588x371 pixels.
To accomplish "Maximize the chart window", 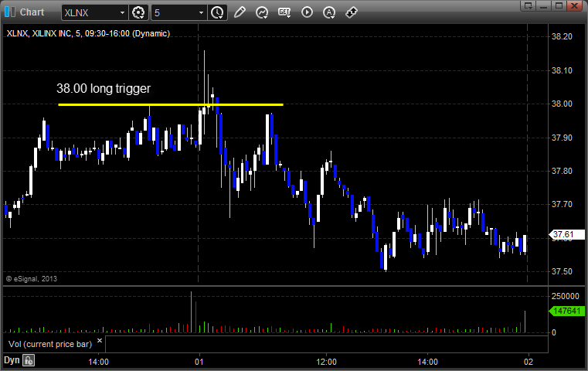I will [x=559, y=5].
